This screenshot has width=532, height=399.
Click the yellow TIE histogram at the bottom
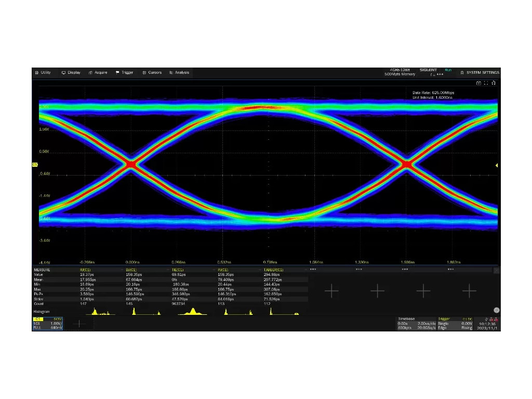[x=192, y=312]
